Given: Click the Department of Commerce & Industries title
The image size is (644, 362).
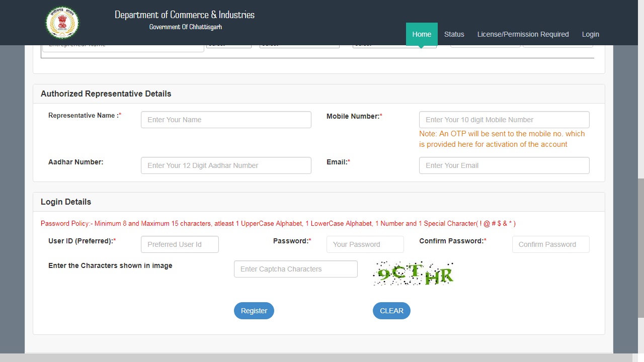Looking at the screenshot, I should [185, 15].
